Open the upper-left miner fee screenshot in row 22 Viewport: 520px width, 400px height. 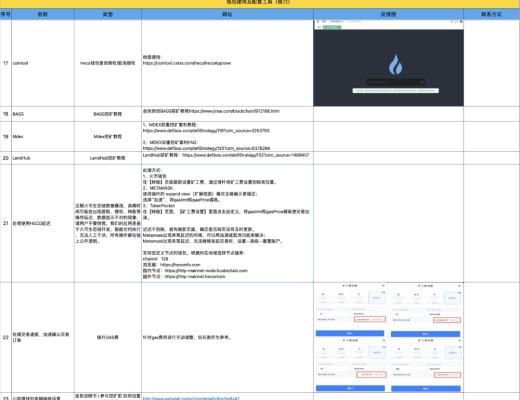(x=351, y=310)
